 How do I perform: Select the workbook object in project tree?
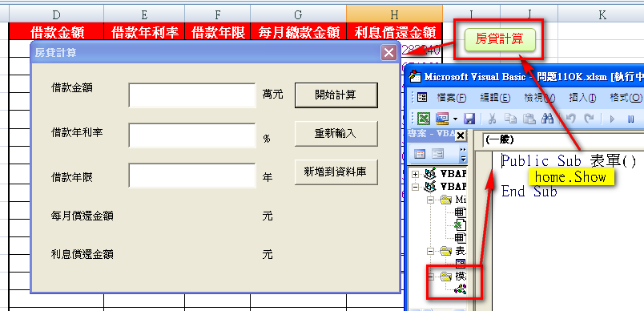pyautogui.click(x=461, y=224)
